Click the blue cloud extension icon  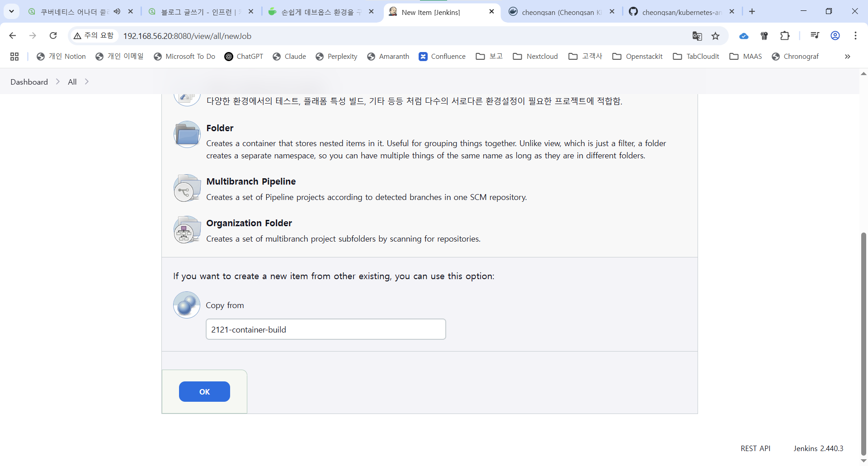coord(744,36)
